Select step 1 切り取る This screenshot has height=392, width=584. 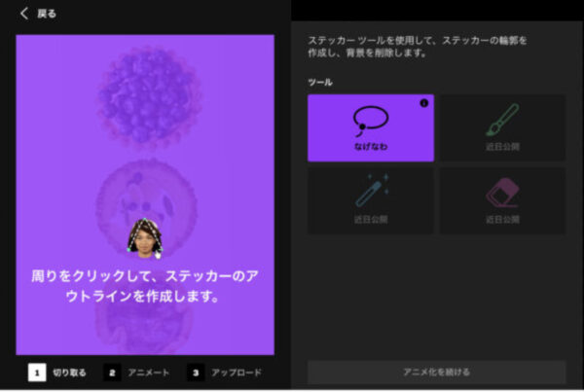pos(57,373)
